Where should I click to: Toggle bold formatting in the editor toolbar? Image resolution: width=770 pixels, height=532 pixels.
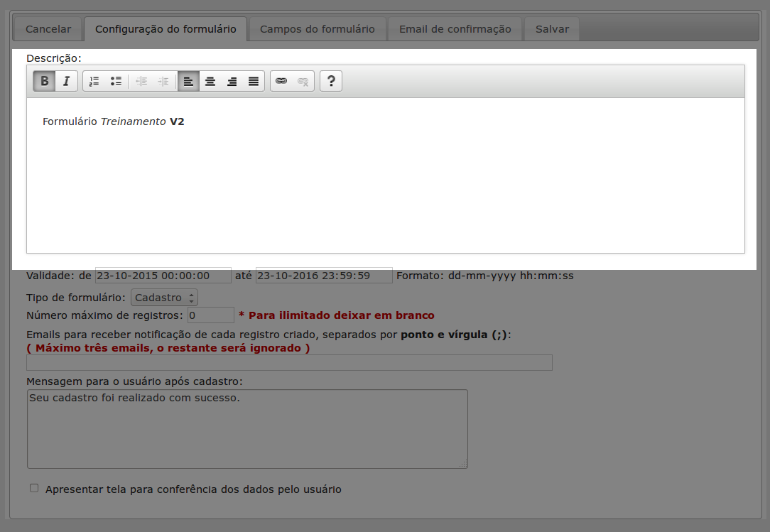(44, 82)
